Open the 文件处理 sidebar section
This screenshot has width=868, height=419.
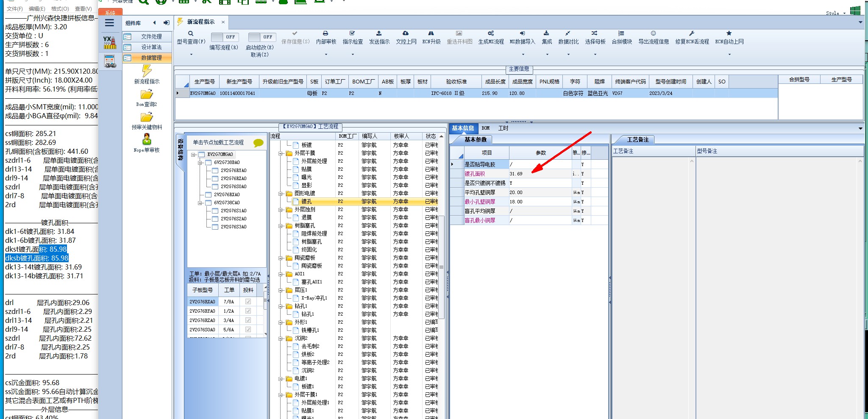pyautogui.click(x=147, y=37)
